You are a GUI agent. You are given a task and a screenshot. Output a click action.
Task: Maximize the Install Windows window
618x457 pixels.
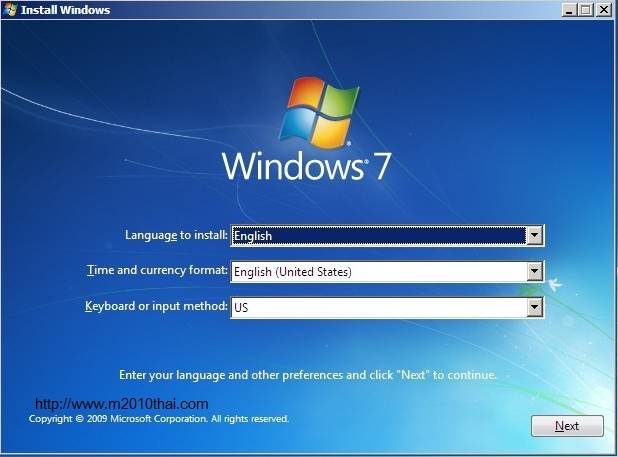pos(586,9)
